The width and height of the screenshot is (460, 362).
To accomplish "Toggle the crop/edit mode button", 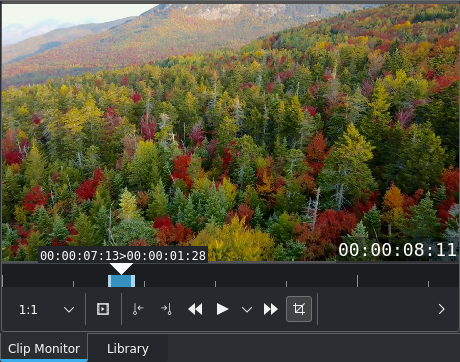I will (x=299, y=309).
